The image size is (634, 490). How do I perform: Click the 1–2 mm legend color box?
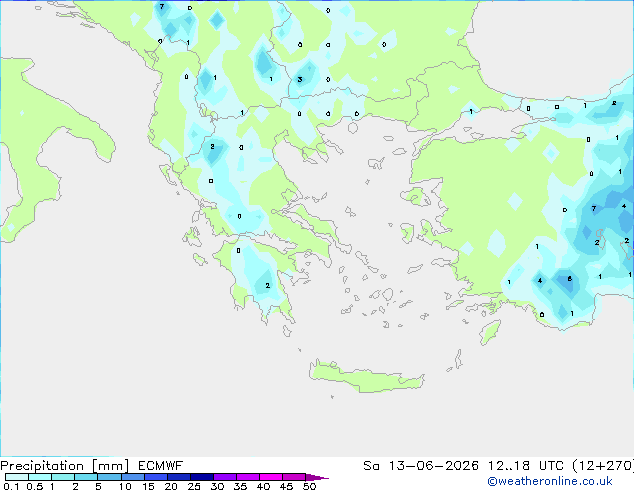tap(63, 477)
